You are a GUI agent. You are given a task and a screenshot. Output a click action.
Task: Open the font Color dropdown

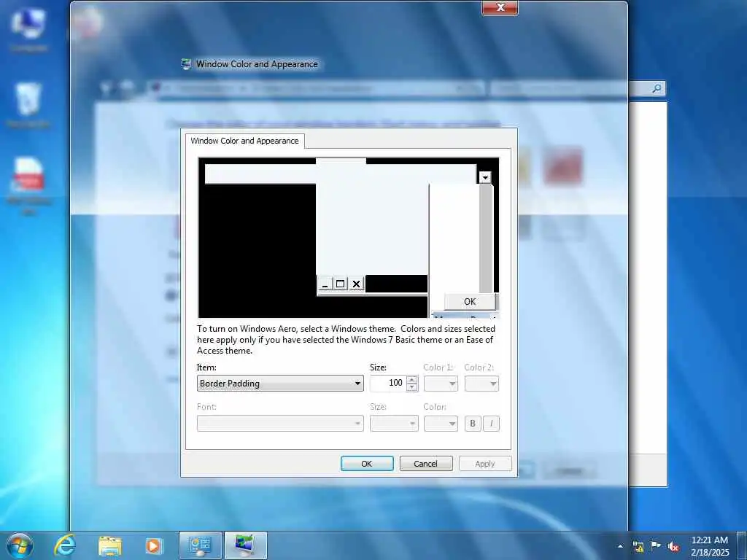441,424
